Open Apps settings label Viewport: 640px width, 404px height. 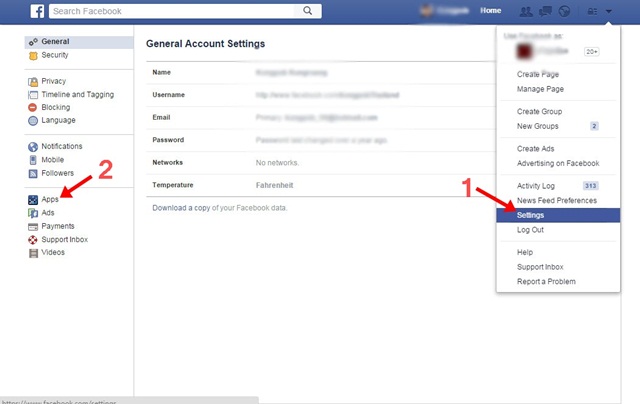click(x=50, y=199)
